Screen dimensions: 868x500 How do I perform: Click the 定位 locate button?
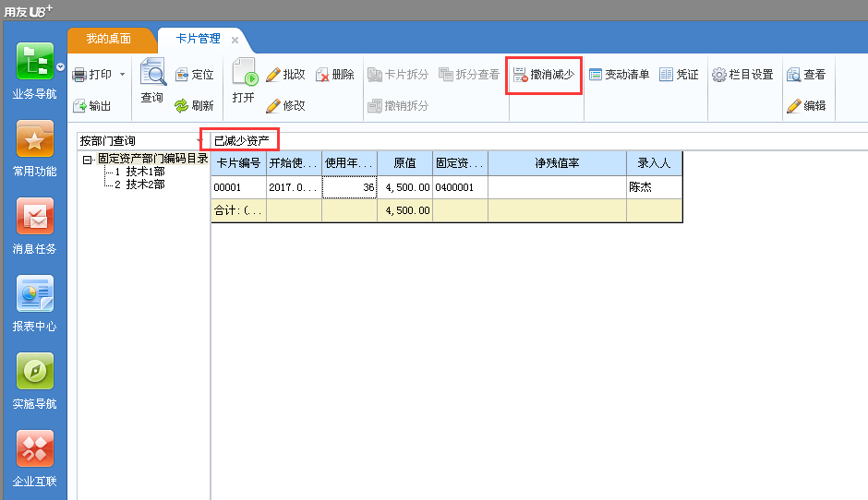point(194,74)
